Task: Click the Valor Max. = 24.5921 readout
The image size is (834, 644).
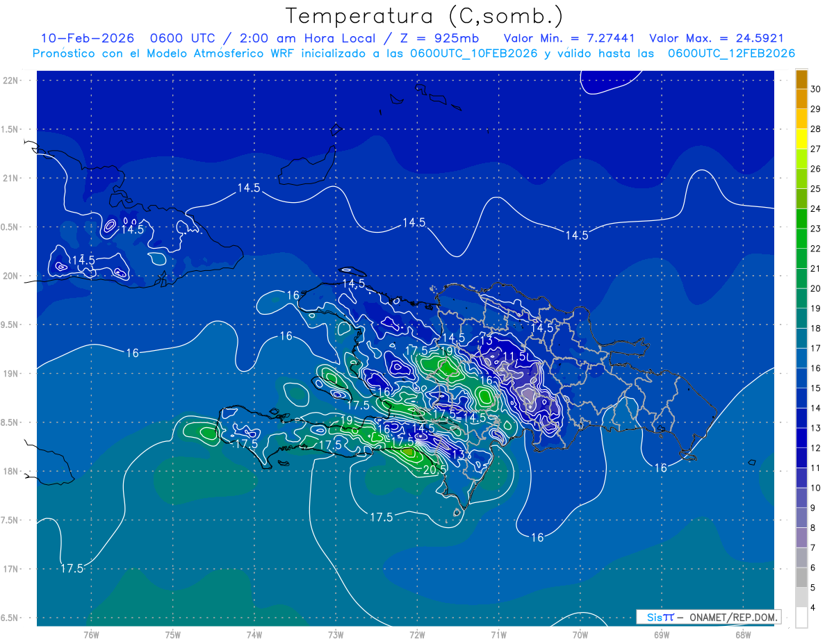Action: click(x=717, y=38)
